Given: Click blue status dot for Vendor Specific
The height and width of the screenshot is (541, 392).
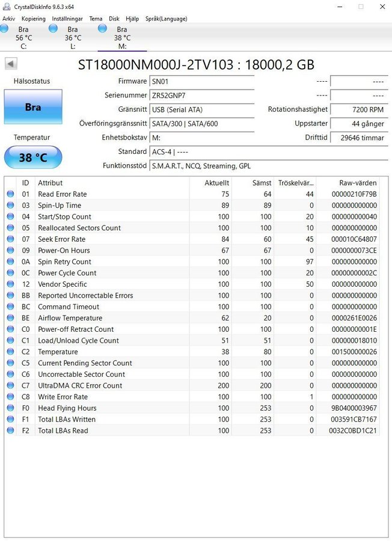Looking at the screenshot, I should click(x=10, y=284).
